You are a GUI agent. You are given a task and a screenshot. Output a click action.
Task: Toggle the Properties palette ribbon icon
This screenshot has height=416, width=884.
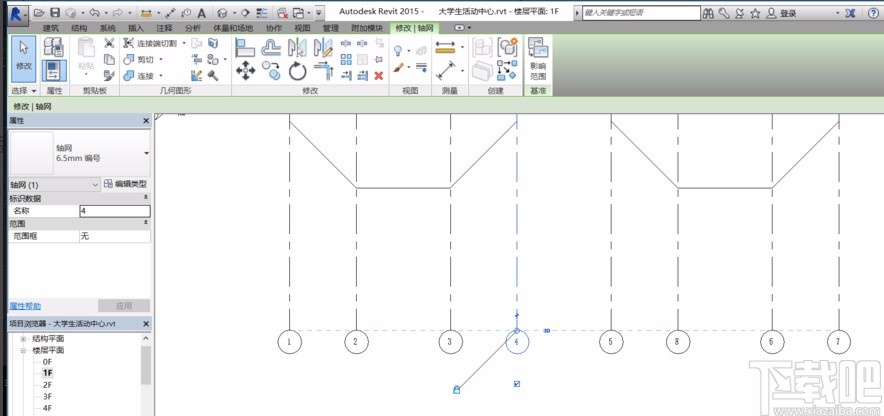coord(54,70)
